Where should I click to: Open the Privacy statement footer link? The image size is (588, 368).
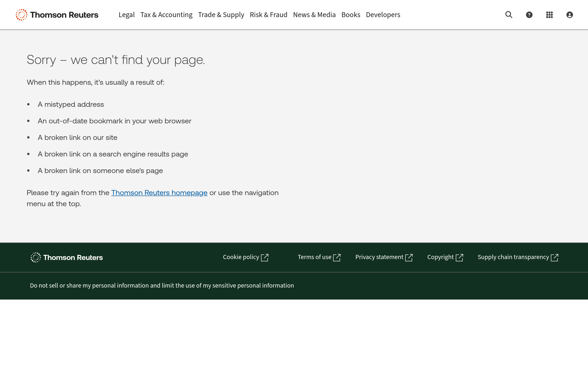tap(384, 257)
